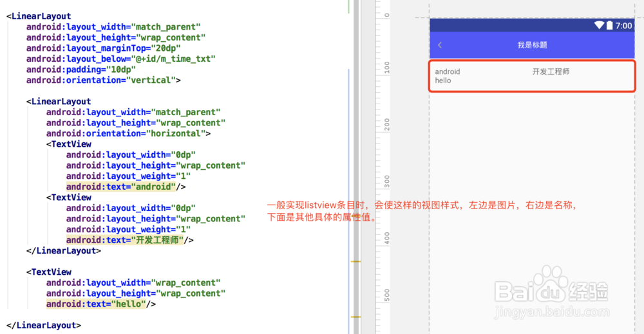Click the 7:00 clock in the preview status bar
The height and width of the screenshot is (334, 644).
[x=623, y=26]
